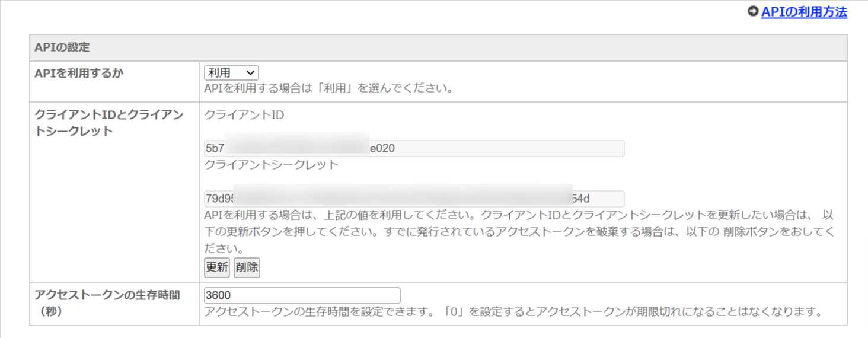
Task: Click the token lifetime field showing 3600
Action: point(302,295)
